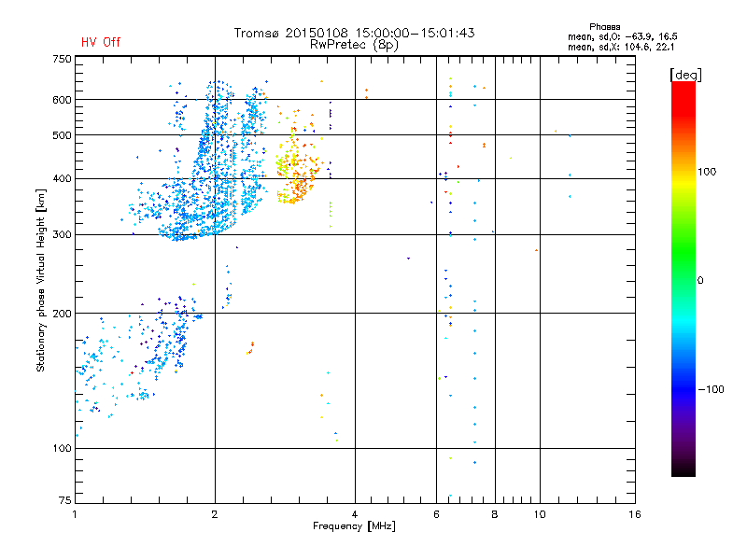
Task: Click the phase colorbar gradient
Action: click(684, 278)
